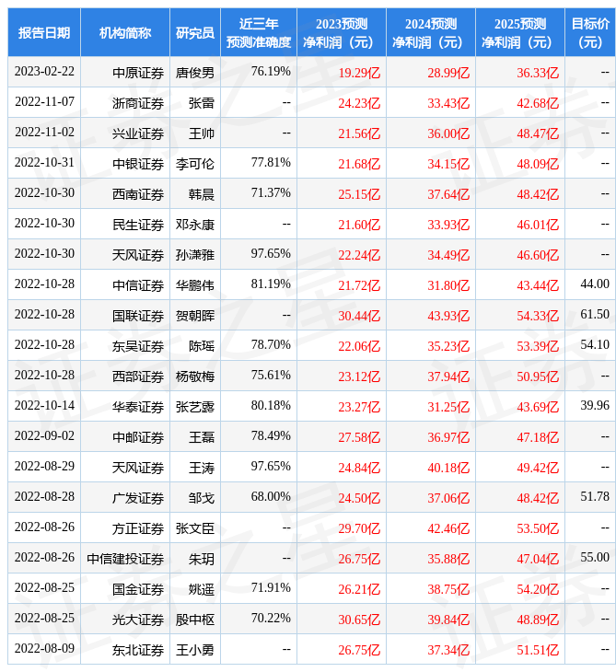The height and width of the screenshot is (672, 616).
Task: Click the 研究员 column header
Action: click(x=194, y=32)
